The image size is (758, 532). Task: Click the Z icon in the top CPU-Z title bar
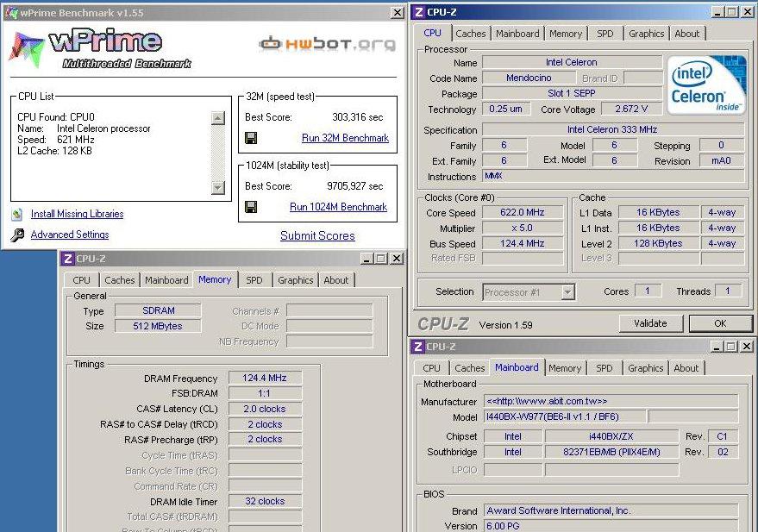[418, 11]
